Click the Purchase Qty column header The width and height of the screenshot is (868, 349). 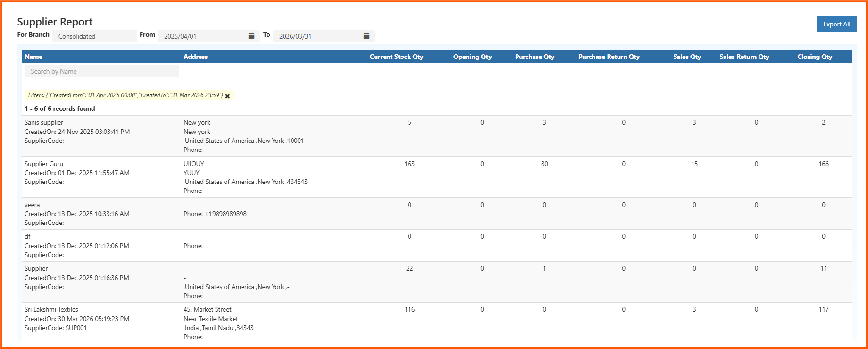[x=534, y=57]
